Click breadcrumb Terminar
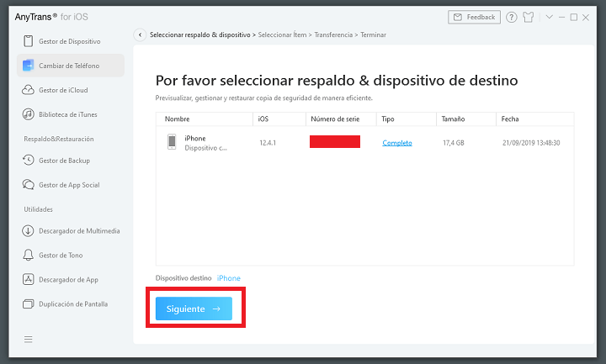Screen dimensions: 606x364 click(x=374, y=34)
